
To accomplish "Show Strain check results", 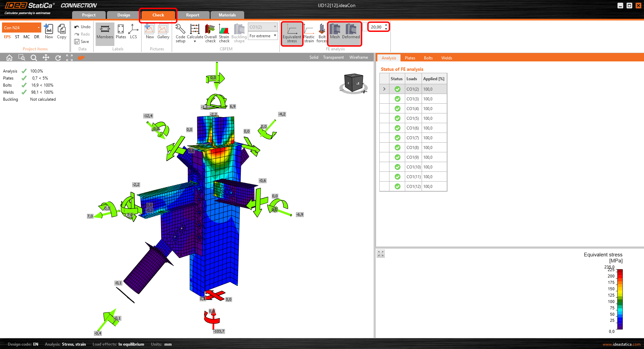I will [x=224, y=33].
